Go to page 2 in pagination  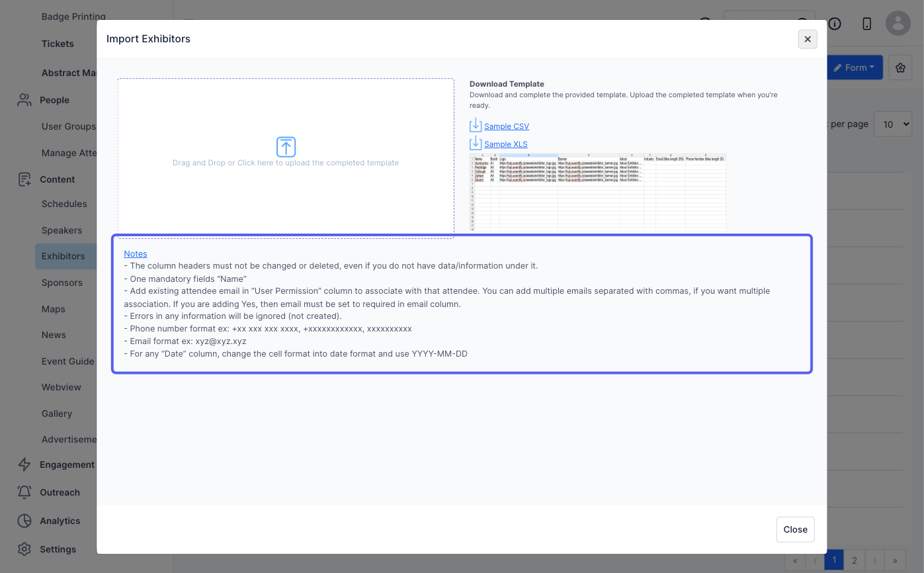click(854, 560)
